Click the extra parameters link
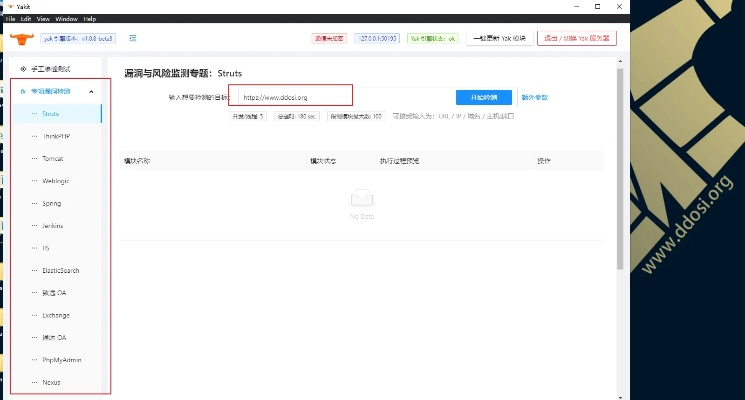 [535, 97]
